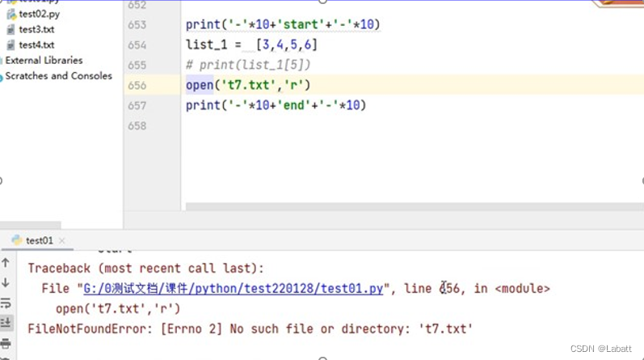Click line number 655 in gutter
Image resolution: width=644 pixels, height=360 pixels.
[x=137, y=65]
